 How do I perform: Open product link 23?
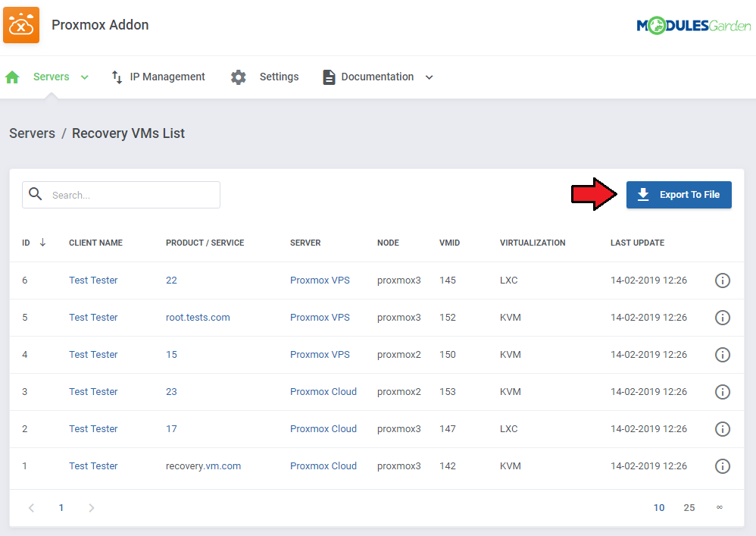171,392
